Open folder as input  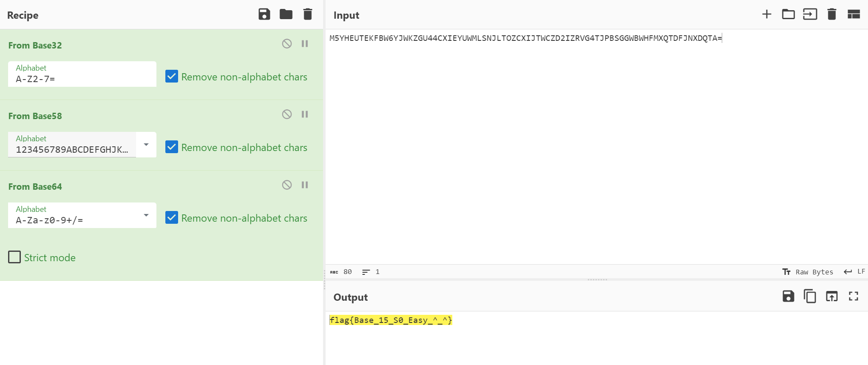point(789,14)
